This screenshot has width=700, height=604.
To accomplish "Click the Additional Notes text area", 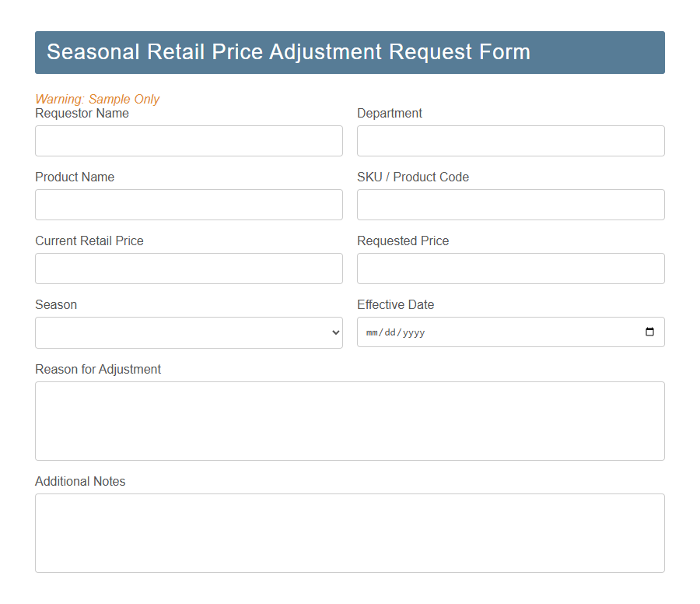I will [x=349, y=532].
